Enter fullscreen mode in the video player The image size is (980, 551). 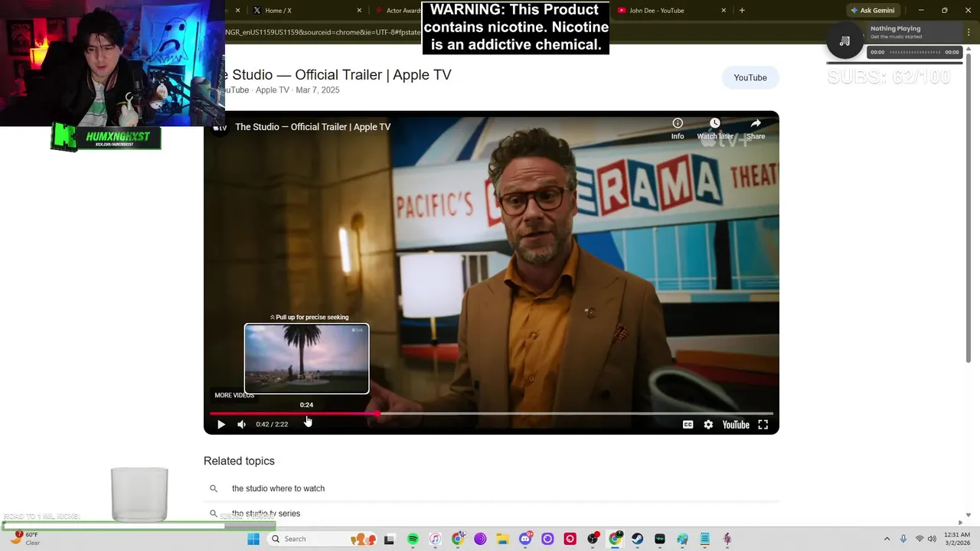(763, 425)
